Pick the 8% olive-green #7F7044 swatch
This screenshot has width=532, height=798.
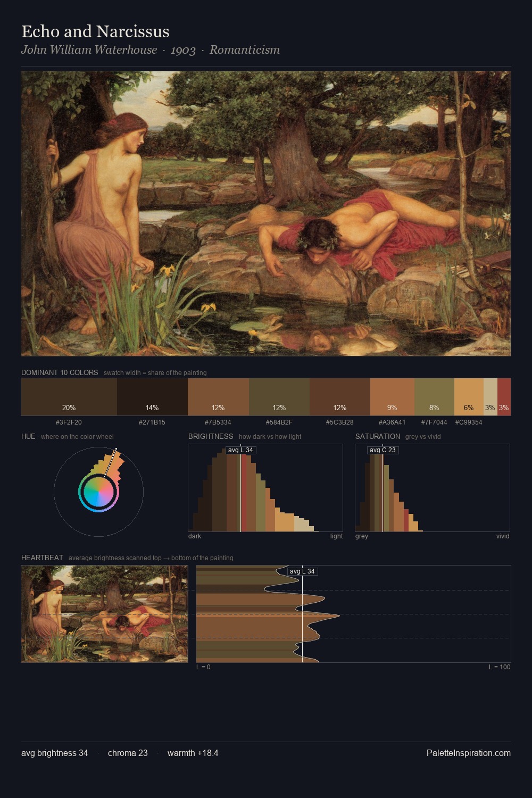[x=434, y=397]
